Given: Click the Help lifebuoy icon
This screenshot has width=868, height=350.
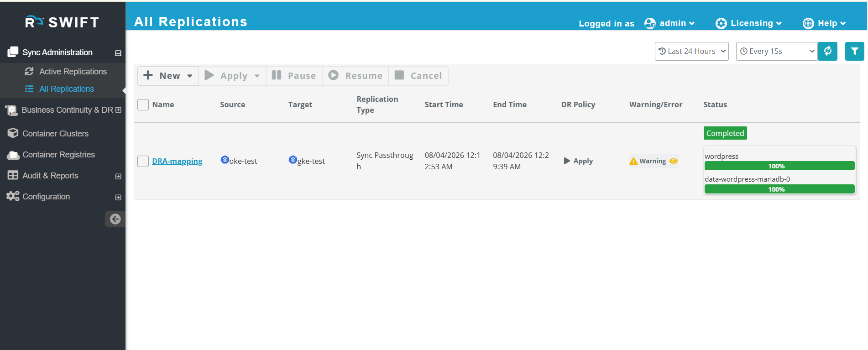Looking at the screenshot, I should click(x=808, y=23).
